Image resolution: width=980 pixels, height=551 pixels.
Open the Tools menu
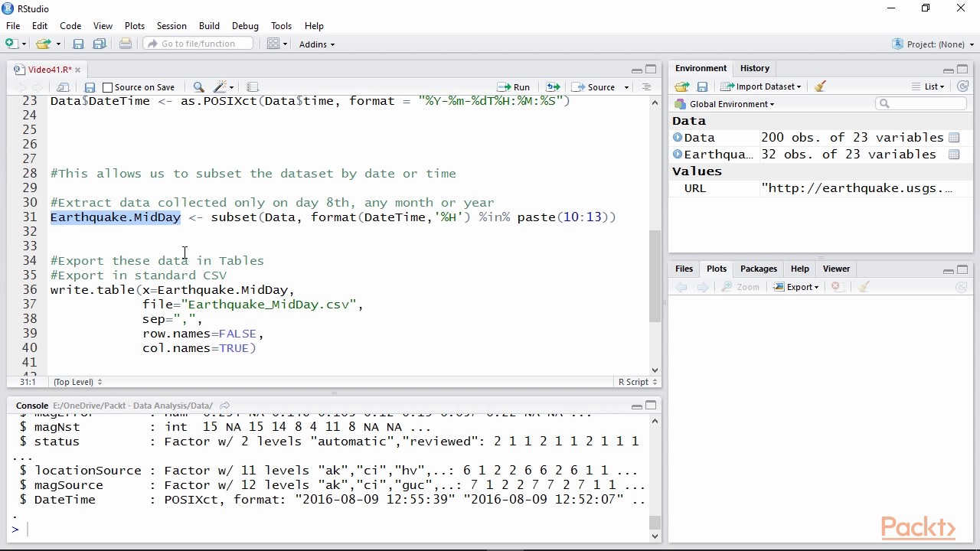[281, 26]
